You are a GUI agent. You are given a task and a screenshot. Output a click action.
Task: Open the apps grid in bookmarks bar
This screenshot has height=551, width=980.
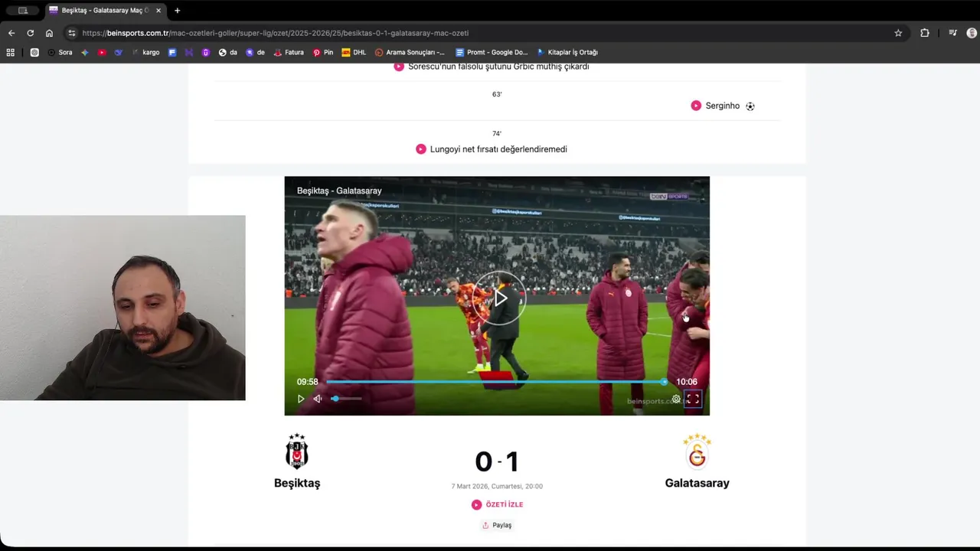(11, 53)
